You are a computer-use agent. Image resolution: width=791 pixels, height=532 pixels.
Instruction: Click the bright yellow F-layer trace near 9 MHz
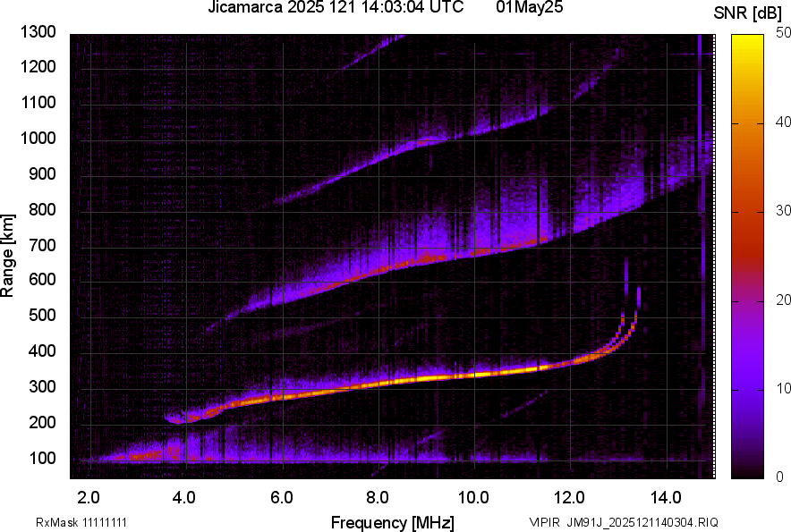point(426,377)
